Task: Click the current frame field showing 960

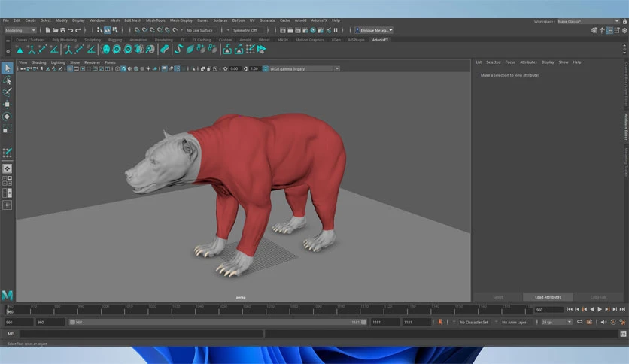Action: (548, 310)
